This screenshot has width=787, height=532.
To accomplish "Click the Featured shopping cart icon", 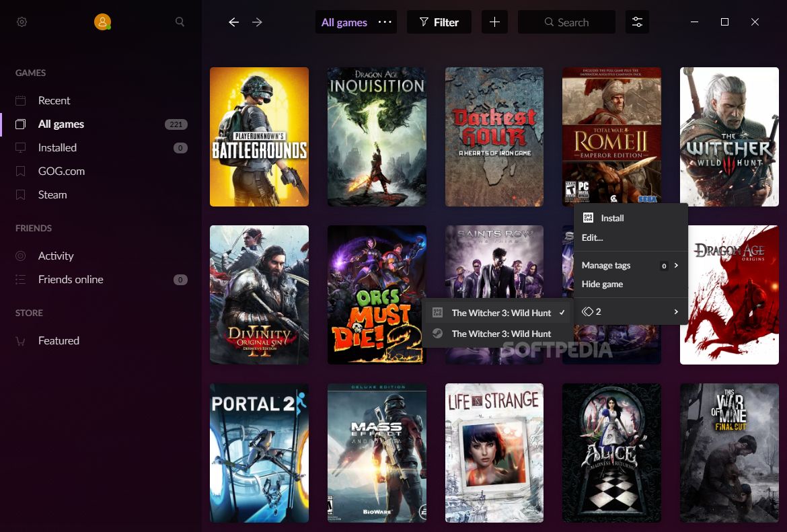I will (21, 341).
